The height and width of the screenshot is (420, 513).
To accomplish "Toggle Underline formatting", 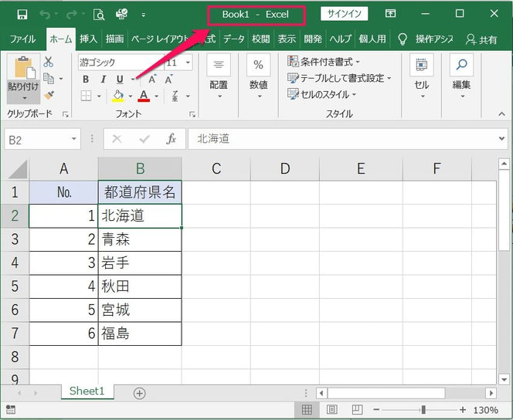I will (120, 79).
